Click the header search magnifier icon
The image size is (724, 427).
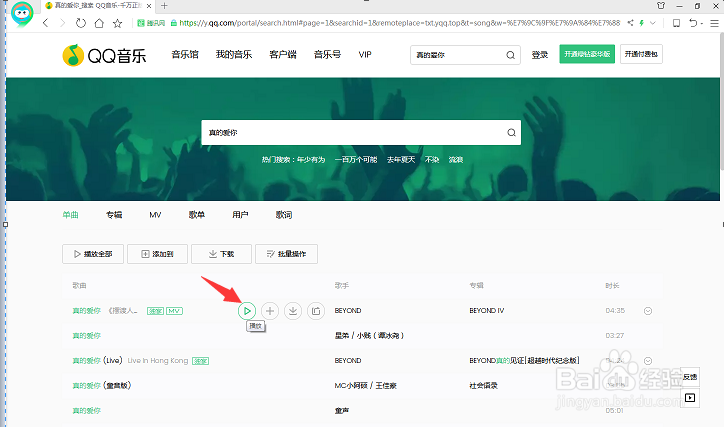(510, 55)
